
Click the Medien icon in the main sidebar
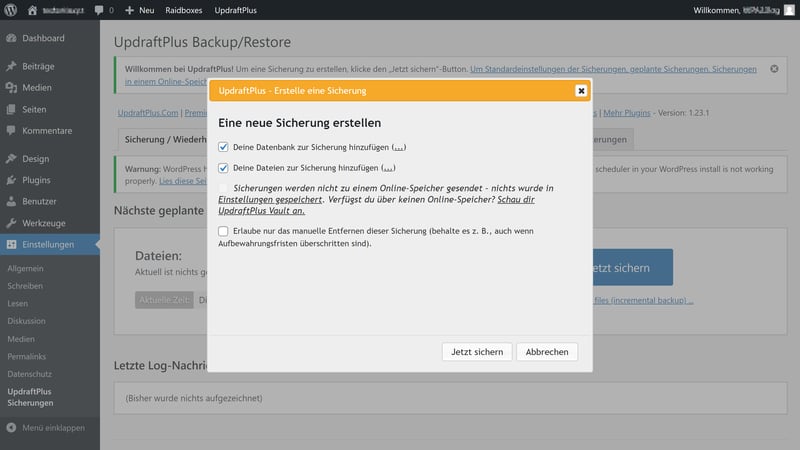[11, 88]
